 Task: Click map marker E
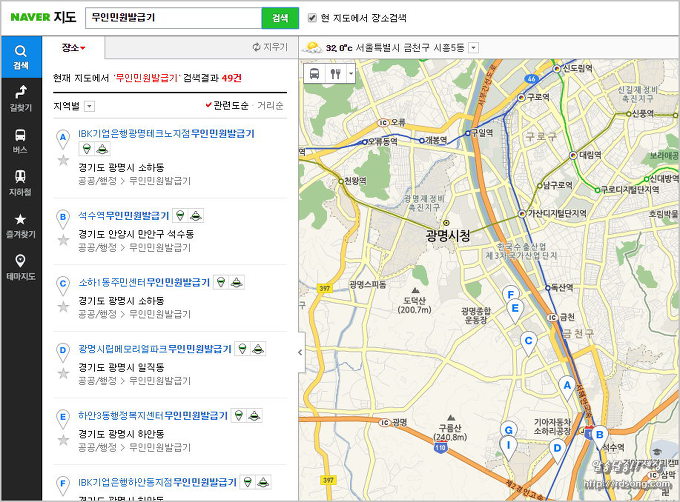(515, 312)
